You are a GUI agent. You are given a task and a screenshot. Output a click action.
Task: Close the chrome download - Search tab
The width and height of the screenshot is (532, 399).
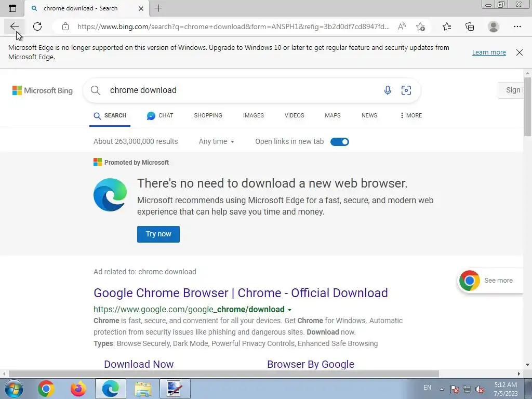(x=141, y=8)
